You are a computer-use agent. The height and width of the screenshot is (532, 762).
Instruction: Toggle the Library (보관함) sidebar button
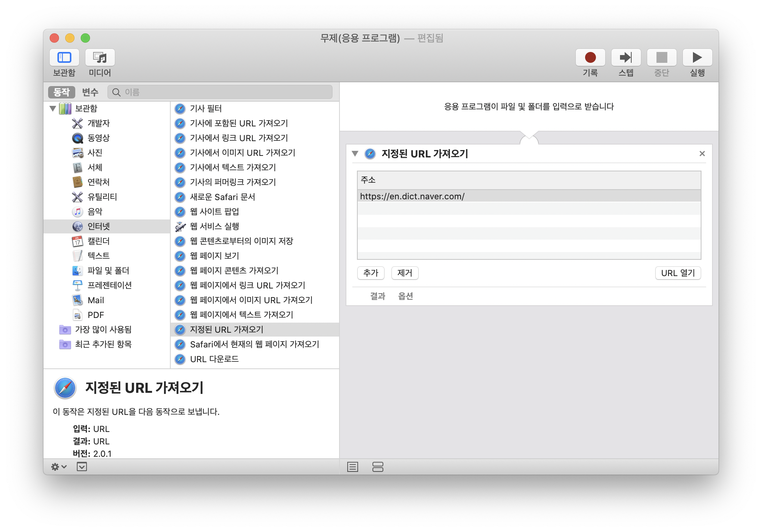click(x=64, y=58)
